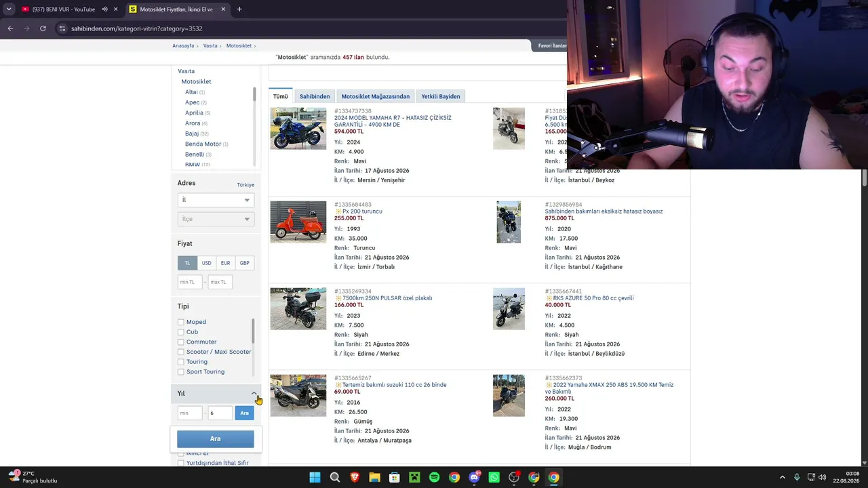Check the Sport Touring checkbox
The image size is (868, 488).
click(181, 372)
